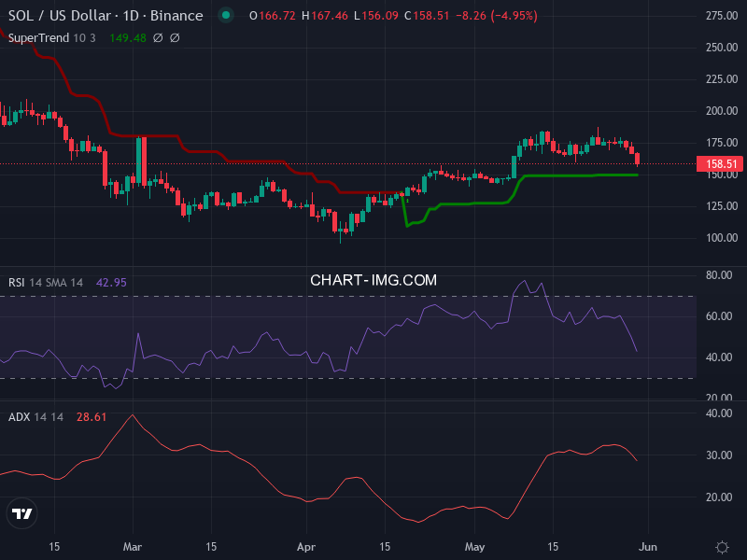The height and width of the screenshot is (560, 747).
Task: Select the SuperTrend 10 3 indicator label
Action: pyautogui.click(x=52, y=38)
